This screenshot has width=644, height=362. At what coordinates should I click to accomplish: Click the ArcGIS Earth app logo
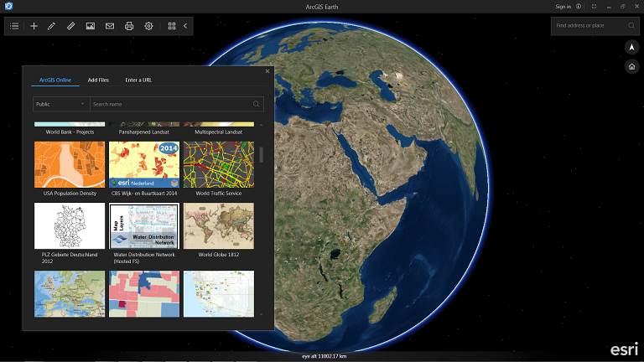click(8, 6)
